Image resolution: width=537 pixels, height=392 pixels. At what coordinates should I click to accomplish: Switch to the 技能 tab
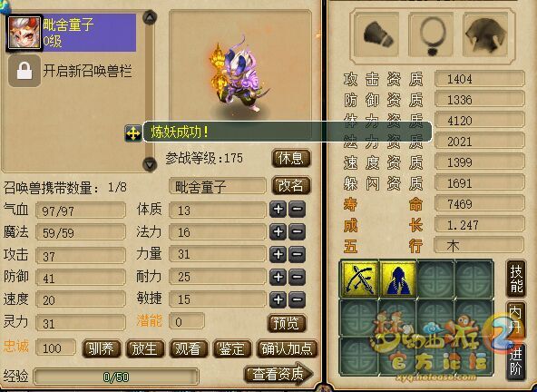516,279
